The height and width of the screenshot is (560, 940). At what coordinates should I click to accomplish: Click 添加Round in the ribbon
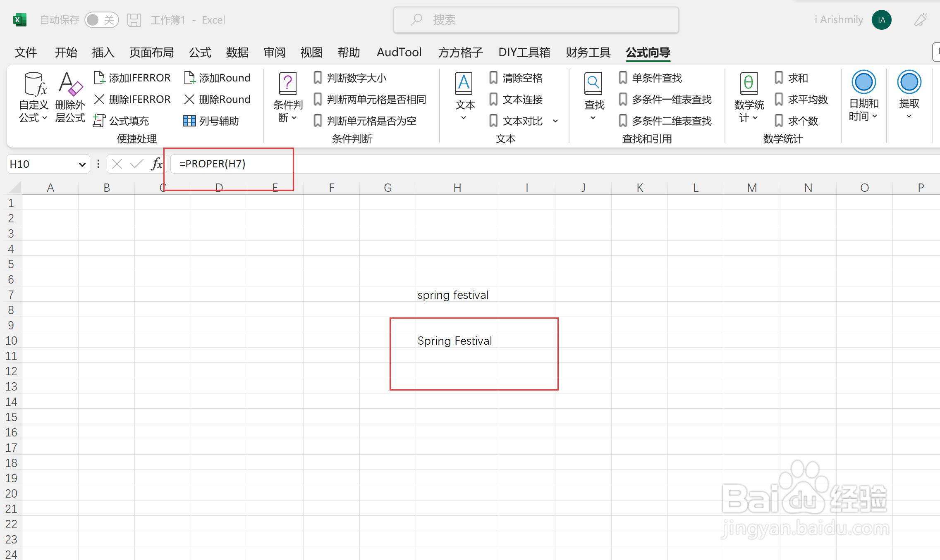coord(218,78)
